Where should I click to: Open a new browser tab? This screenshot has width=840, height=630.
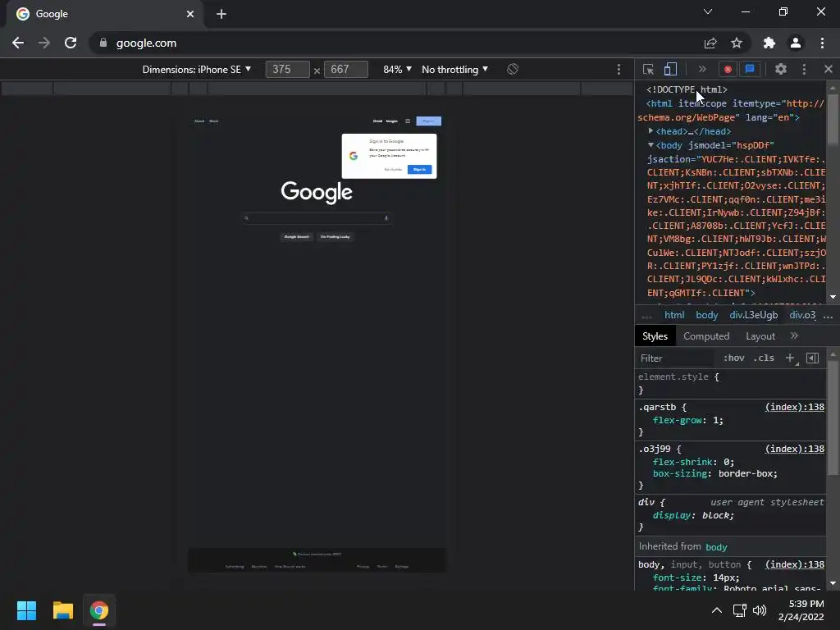(x=221, y=14)
